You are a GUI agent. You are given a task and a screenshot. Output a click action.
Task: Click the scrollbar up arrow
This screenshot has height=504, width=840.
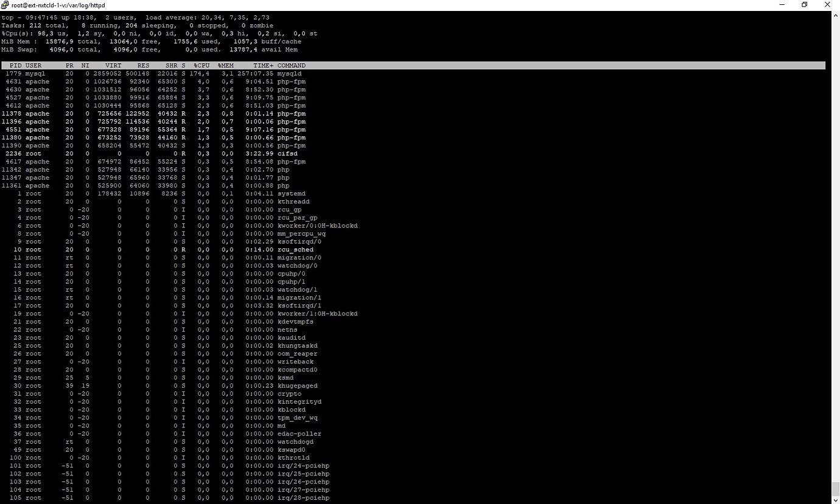pos(835,15)
